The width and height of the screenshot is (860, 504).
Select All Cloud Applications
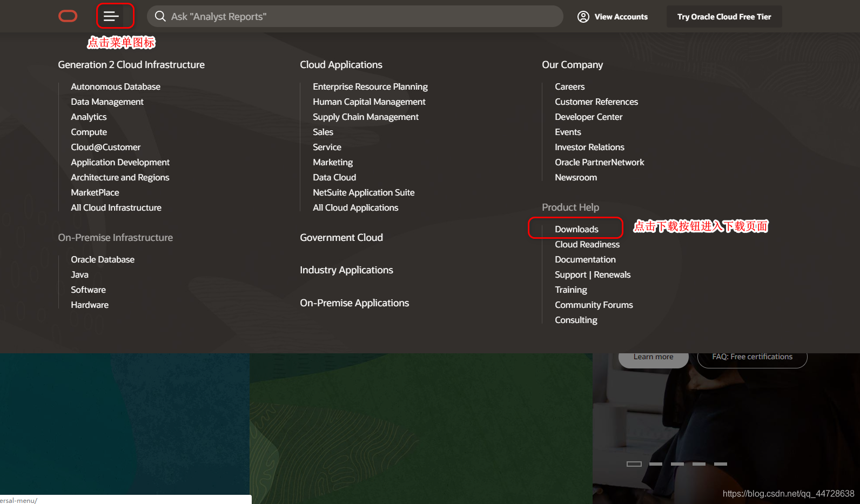pyautogui.click(x=355, y=207)
